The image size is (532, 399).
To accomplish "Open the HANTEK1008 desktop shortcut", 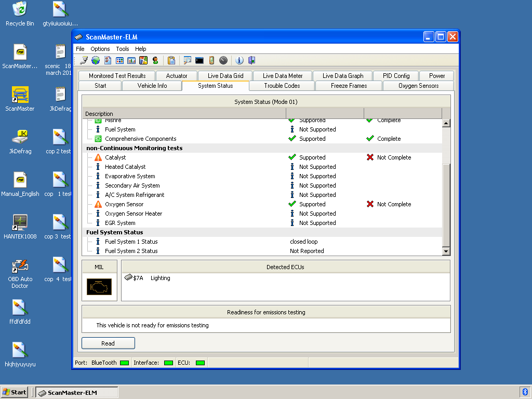I will [20, 227].
